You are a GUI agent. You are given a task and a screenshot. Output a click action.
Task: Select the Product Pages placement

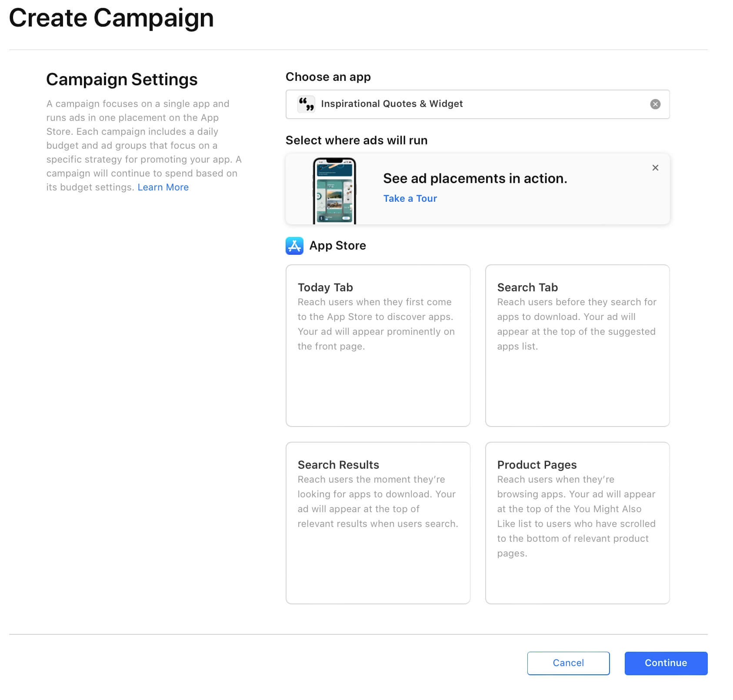click(577, 523)
